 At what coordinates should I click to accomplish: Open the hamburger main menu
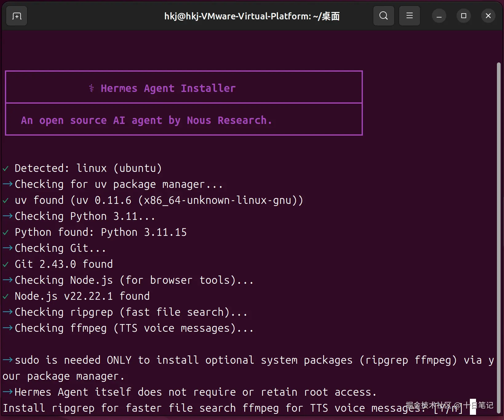click(409, 16)
